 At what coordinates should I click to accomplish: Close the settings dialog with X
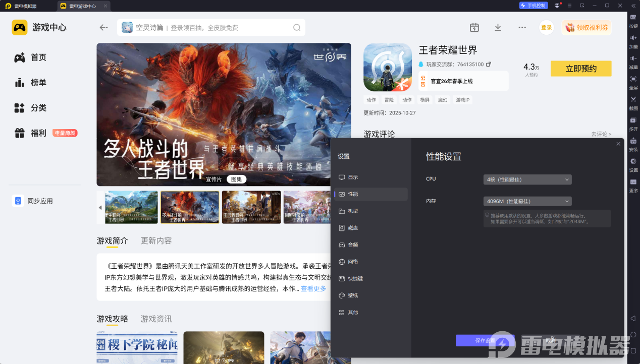point(618,144)
